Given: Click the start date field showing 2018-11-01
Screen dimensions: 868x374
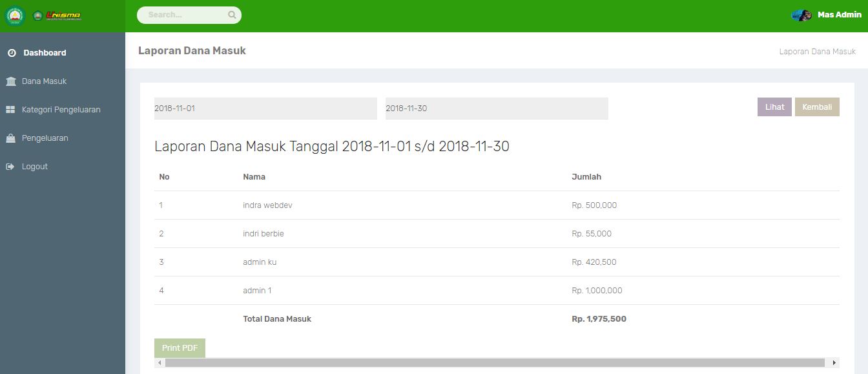Looking at the screenshot, I should coord(265,108).
